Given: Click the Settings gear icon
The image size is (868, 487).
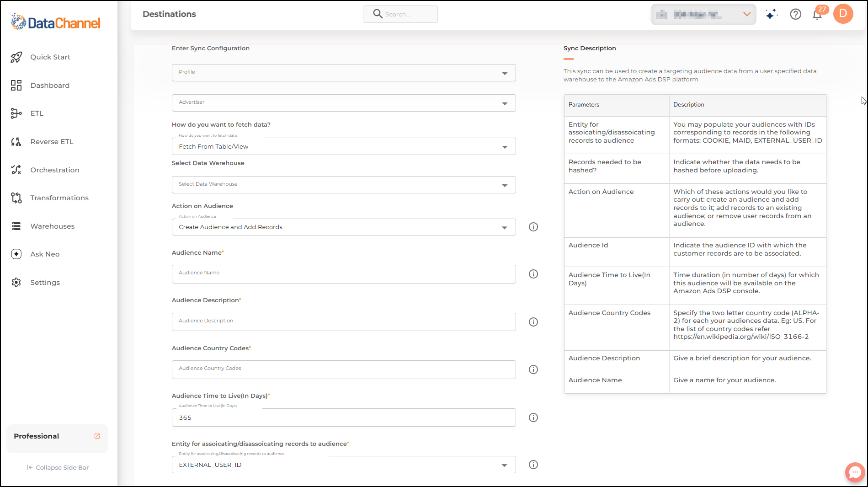Looking at the screenshot, I should click(x=16, y=283).
